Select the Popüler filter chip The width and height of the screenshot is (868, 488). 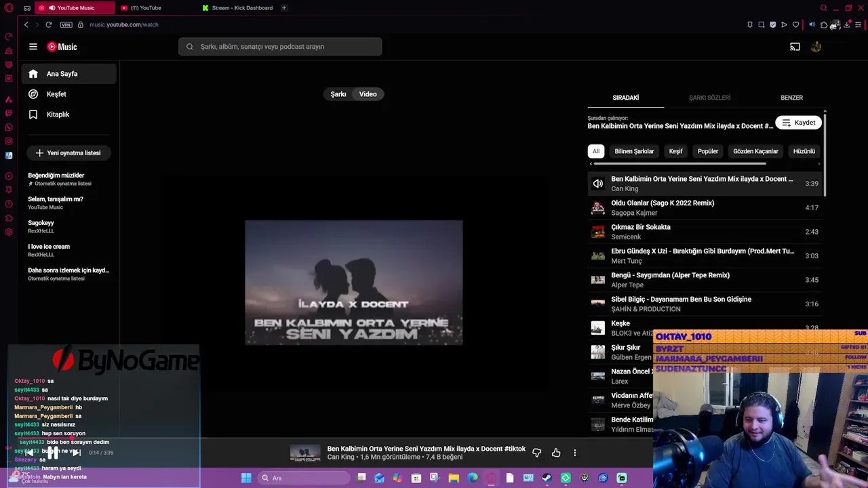[x=708, y=151]
